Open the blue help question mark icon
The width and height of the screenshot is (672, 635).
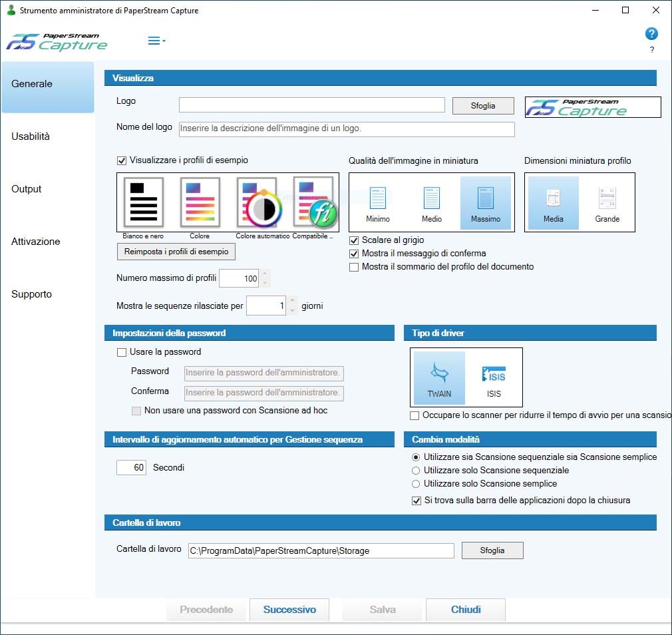pyautogui.click(x=651, y=34)
